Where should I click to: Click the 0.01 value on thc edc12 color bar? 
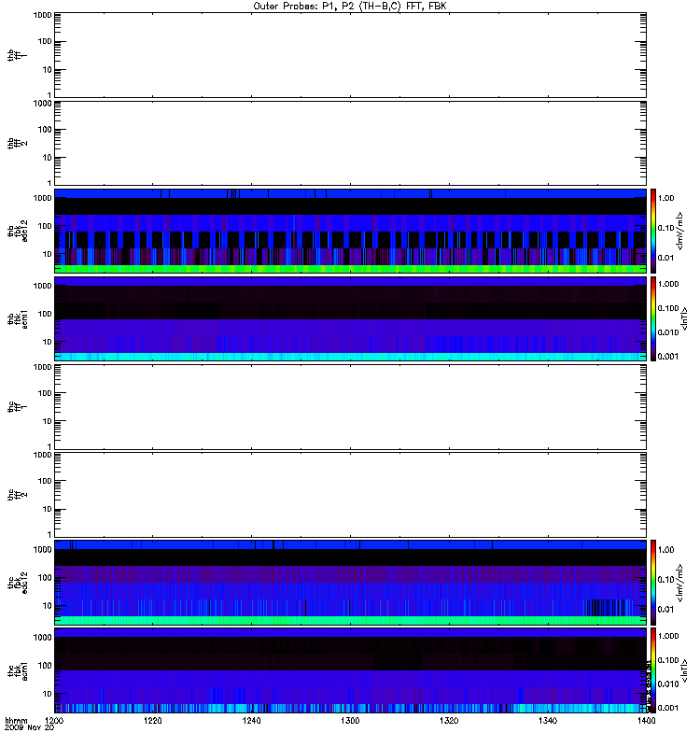pos(665,610)
